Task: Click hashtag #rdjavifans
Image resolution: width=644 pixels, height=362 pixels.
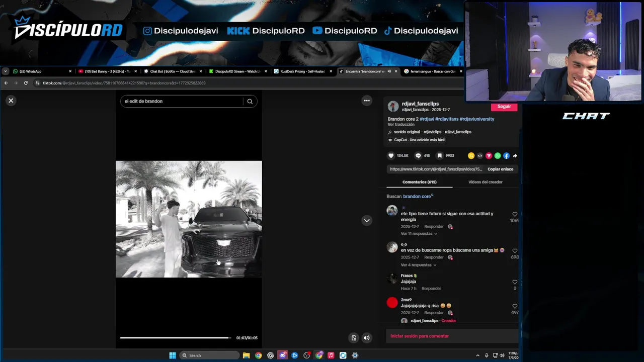Action: click(x=447, y=119)
